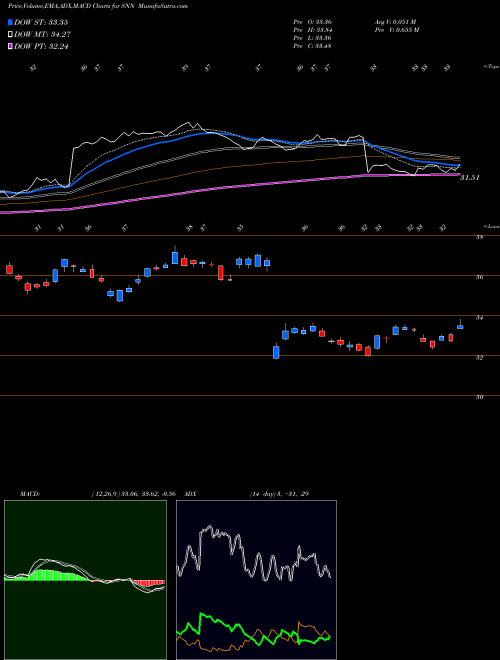Click the last blue candlestick near 34
The image size is (500, 660).
(x=460, y=327)
